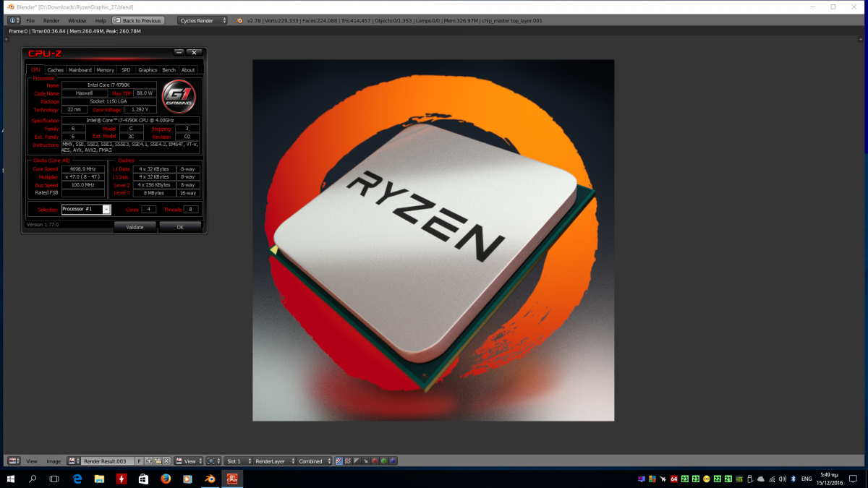
Task: Click the G1 Gaming logo in CPU-Z
Action: point(179,96)
